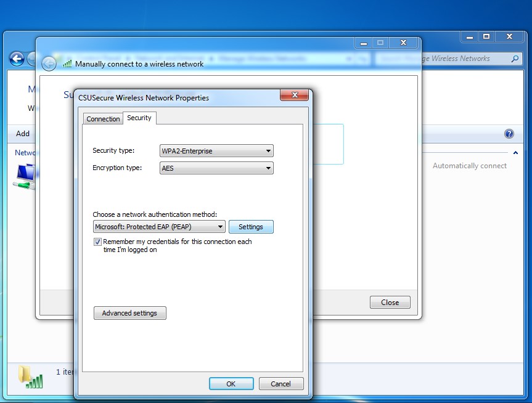
Task: Close the Manage Wireless Networks window
Action: 510,36
